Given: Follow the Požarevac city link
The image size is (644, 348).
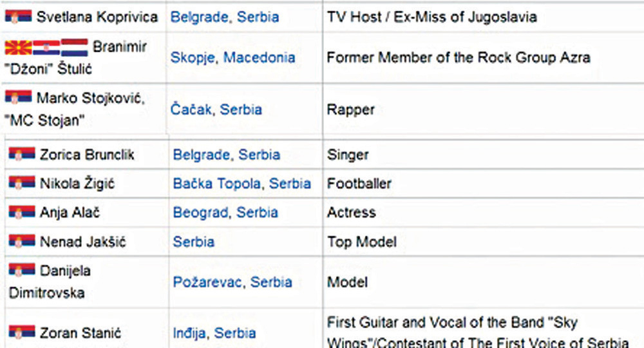Looking at the screenshot, I should click(208, 282).
